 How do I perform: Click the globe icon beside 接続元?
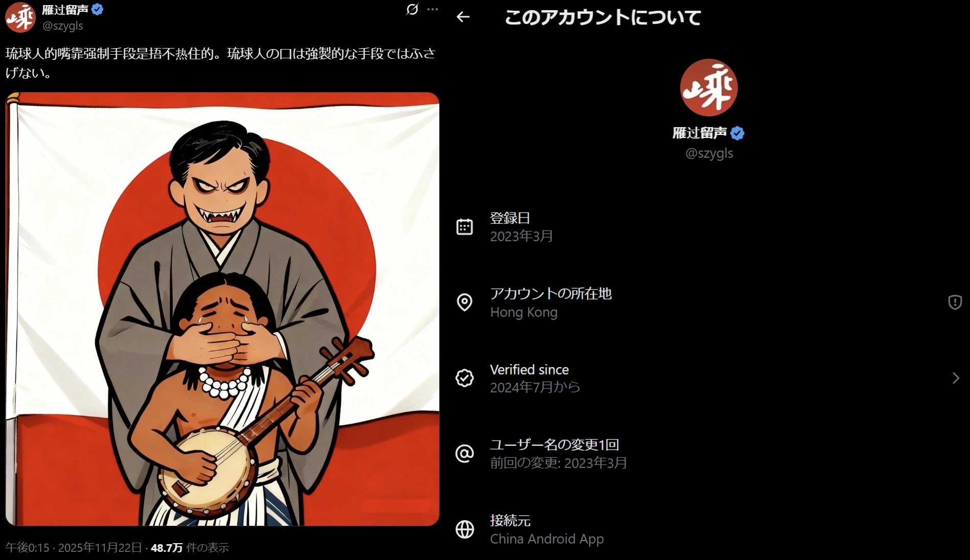(x=464, y=529)
